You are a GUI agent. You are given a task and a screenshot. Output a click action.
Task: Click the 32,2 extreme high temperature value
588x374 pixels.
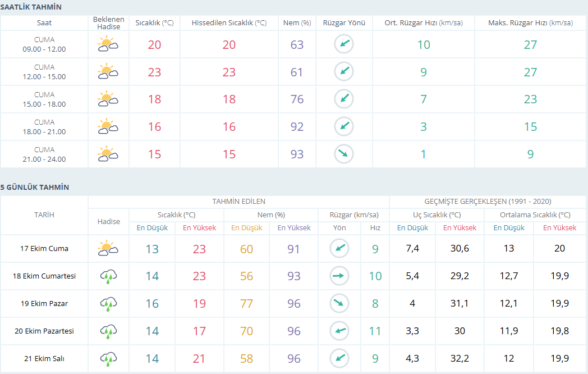click(x=460, y=359)
